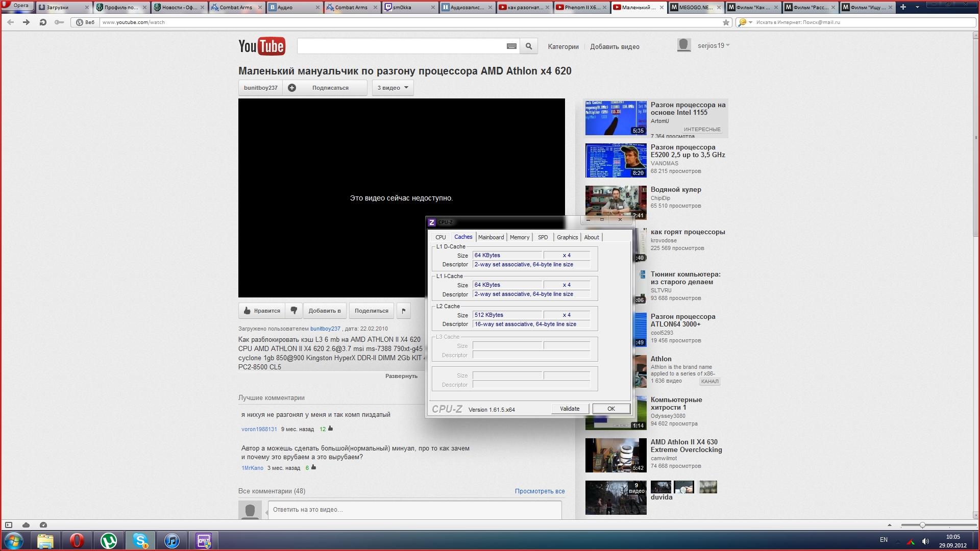Viewport: 980px width, 551px height.
Task: Click plus icon next to bunitboy237
Action: click(x=292, y=88)
